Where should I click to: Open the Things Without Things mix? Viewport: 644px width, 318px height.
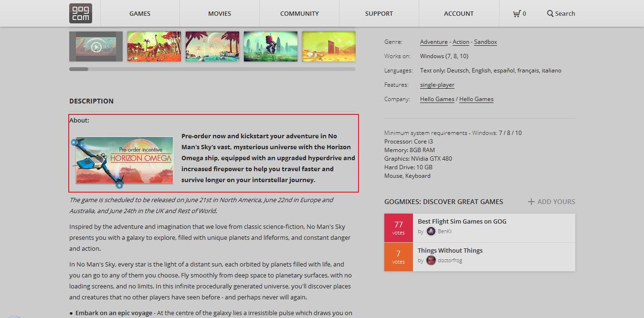coord(450,250)
